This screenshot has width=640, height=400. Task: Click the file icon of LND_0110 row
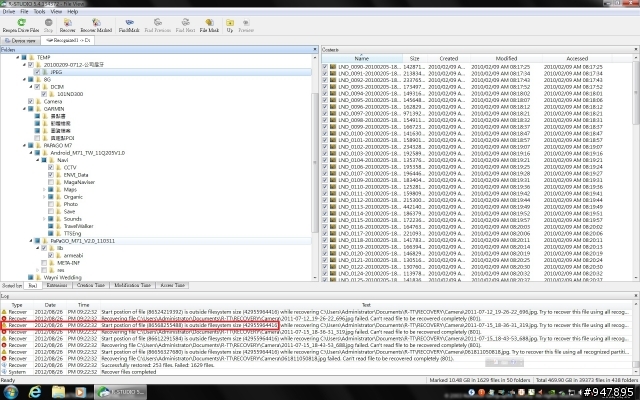point(333,187)
